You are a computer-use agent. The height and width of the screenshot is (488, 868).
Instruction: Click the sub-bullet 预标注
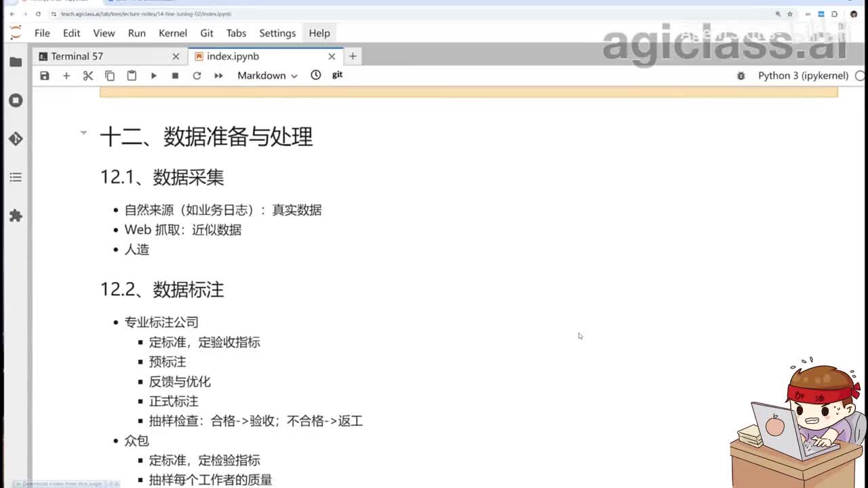click(167, 362)
